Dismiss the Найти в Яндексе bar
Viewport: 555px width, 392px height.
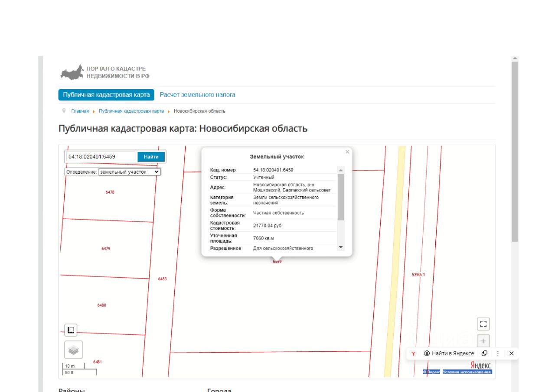coord(512,353)
